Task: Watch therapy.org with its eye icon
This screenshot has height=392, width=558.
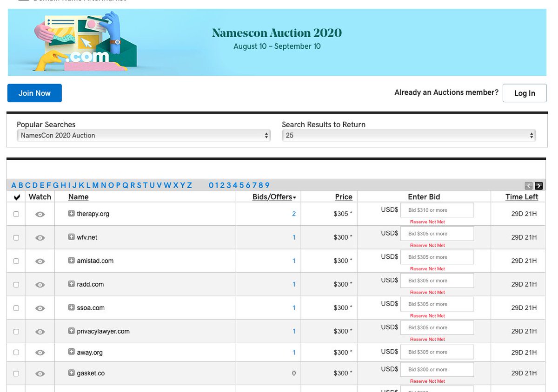Action: click(40, 214)
